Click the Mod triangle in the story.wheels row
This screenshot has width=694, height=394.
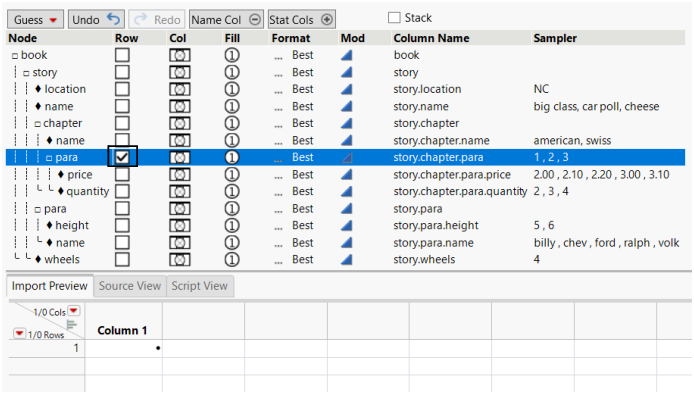tap(347, 259)
